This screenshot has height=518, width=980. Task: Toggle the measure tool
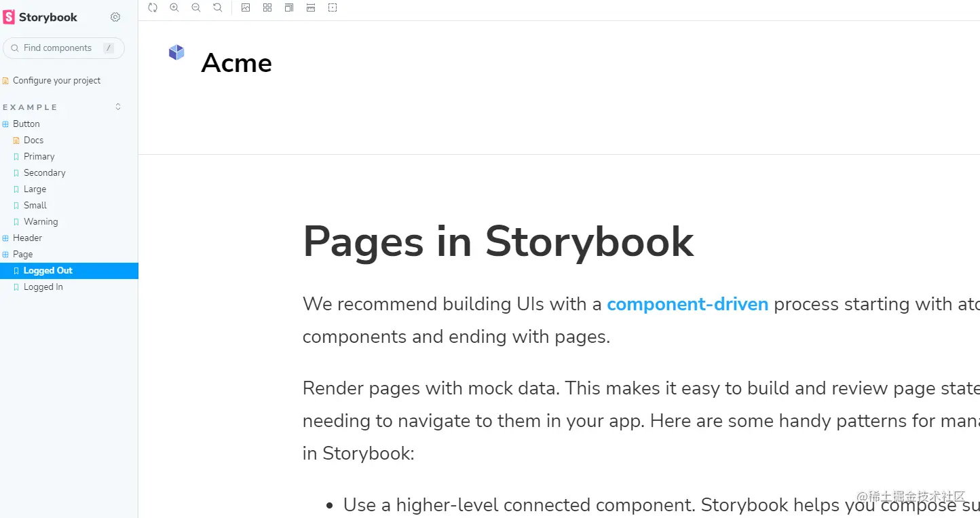311,7
